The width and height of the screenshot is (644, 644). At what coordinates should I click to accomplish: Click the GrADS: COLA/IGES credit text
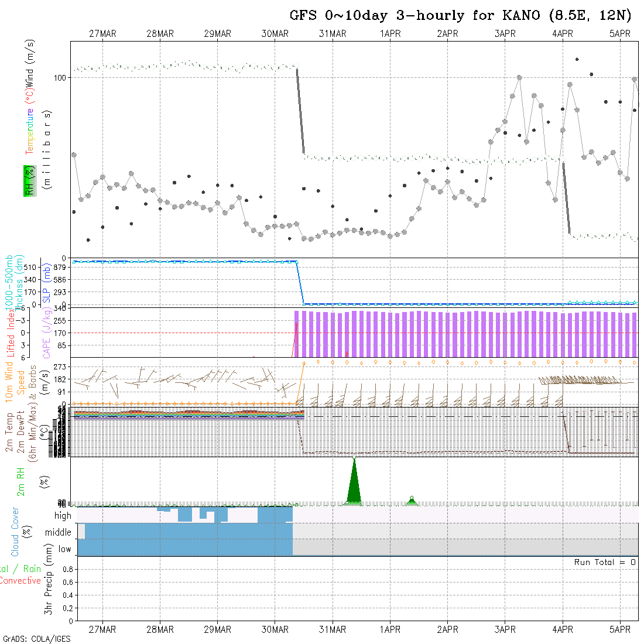[36, 639]
